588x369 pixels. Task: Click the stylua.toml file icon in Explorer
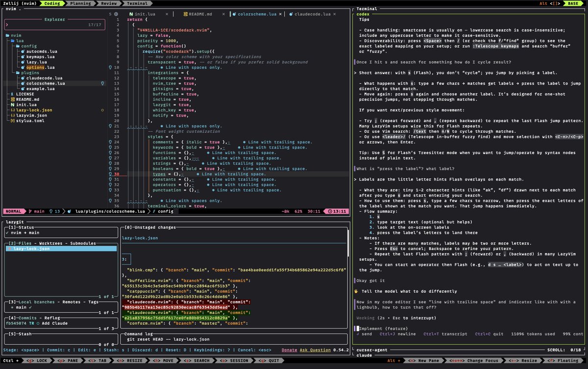(12, 121)
